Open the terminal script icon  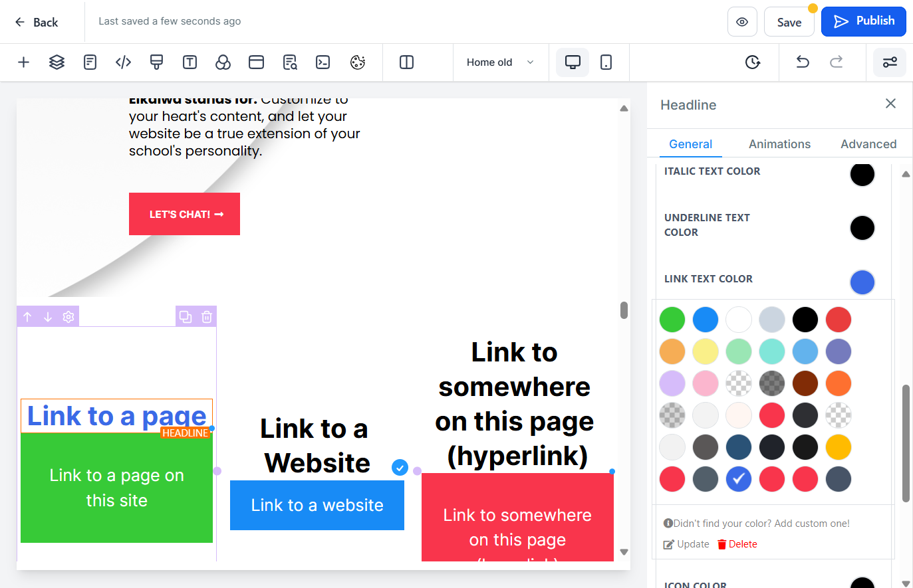(323, 62)
